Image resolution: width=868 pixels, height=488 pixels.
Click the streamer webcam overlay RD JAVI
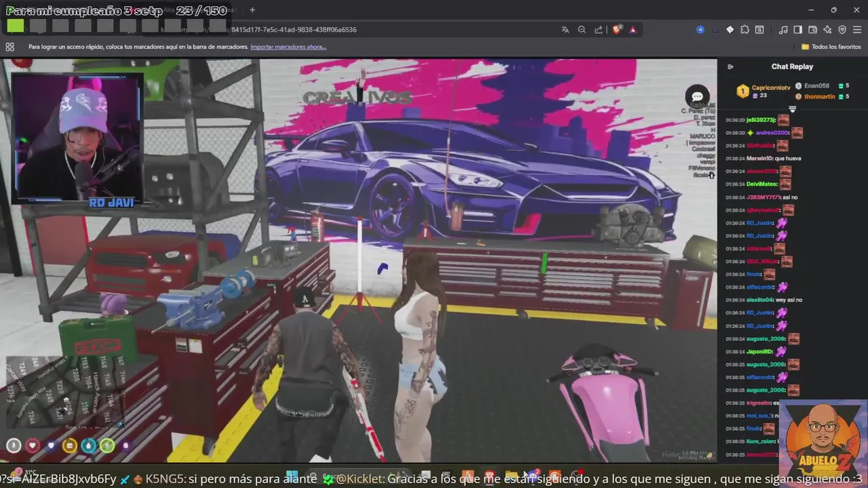77,140
